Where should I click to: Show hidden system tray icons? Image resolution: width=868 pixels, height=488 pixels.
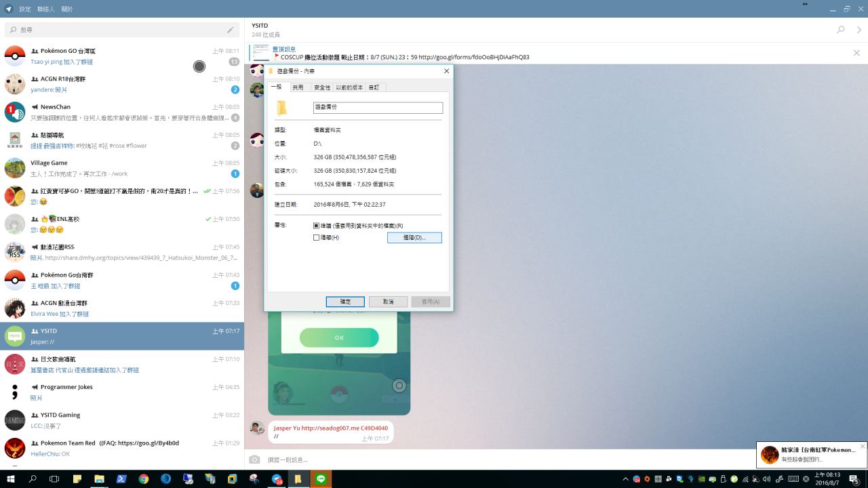tap(627, 479)
